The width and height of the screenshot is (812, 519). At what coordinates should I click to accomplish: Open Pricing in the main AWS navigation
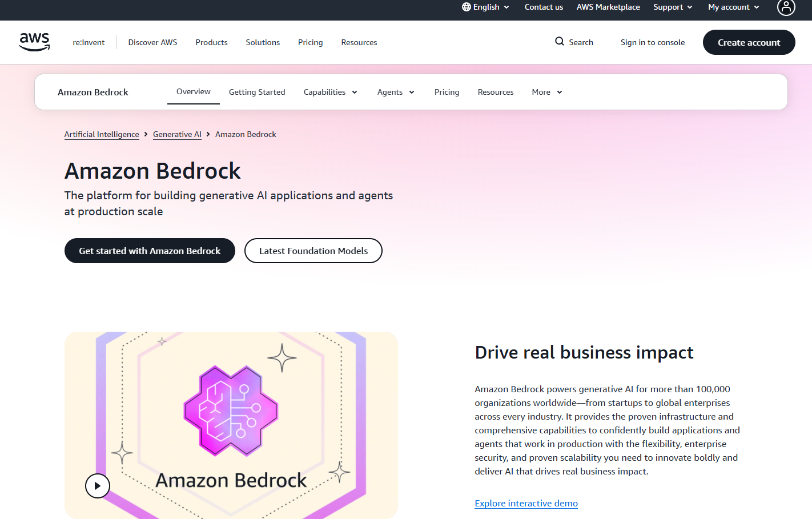point(310,42)
